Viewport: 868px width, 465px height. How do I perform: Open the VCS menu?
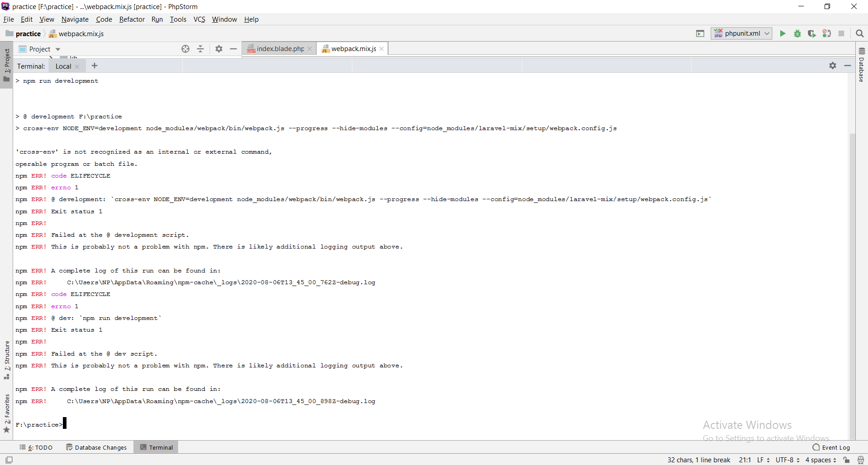click(x=199, y=19)
